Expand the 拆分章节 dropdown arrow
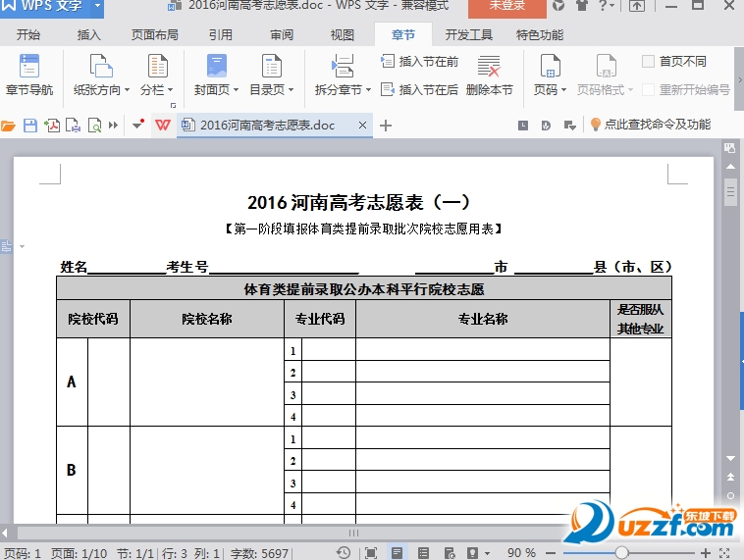 pyautogui.click(x=368, y=89)
